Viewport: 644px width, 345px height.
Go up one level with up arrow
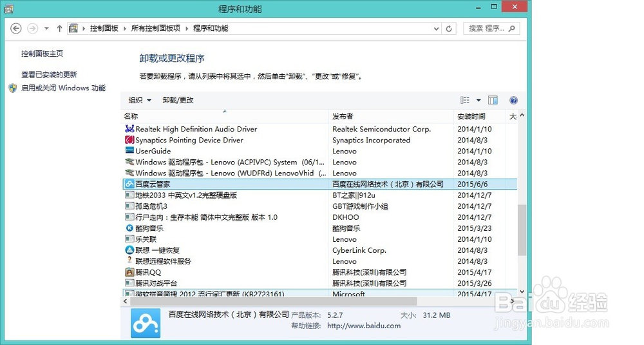tap(59, 28)
